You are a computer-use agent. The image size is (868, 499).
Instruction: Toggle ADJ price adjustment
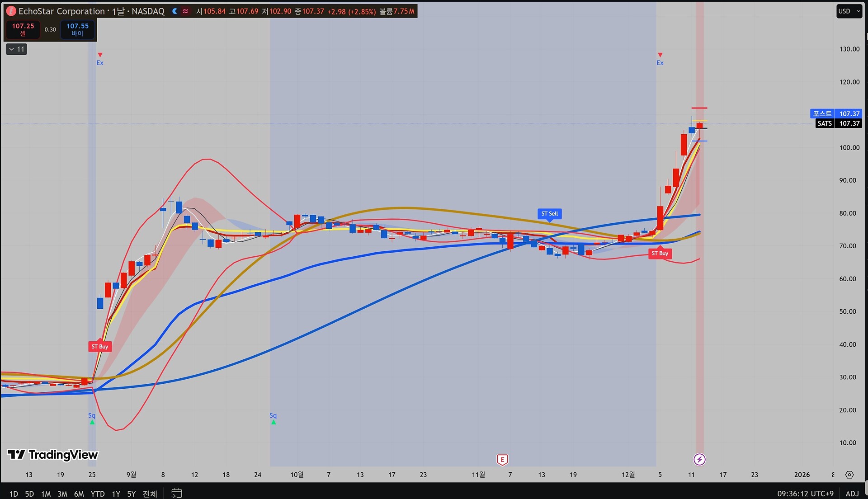pyautogui.click(x=852, y=494)
